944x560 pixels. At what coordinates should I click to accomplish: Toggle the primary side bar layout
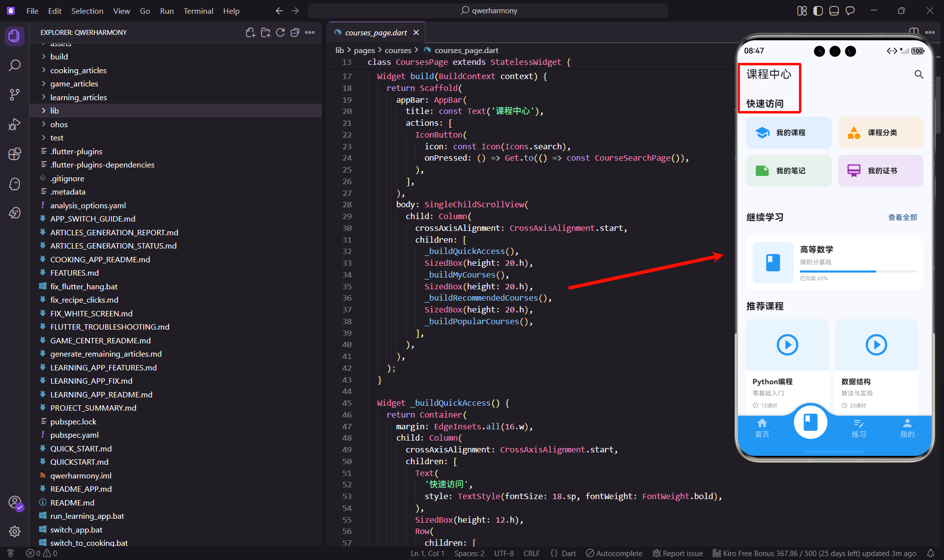[818, 11]
